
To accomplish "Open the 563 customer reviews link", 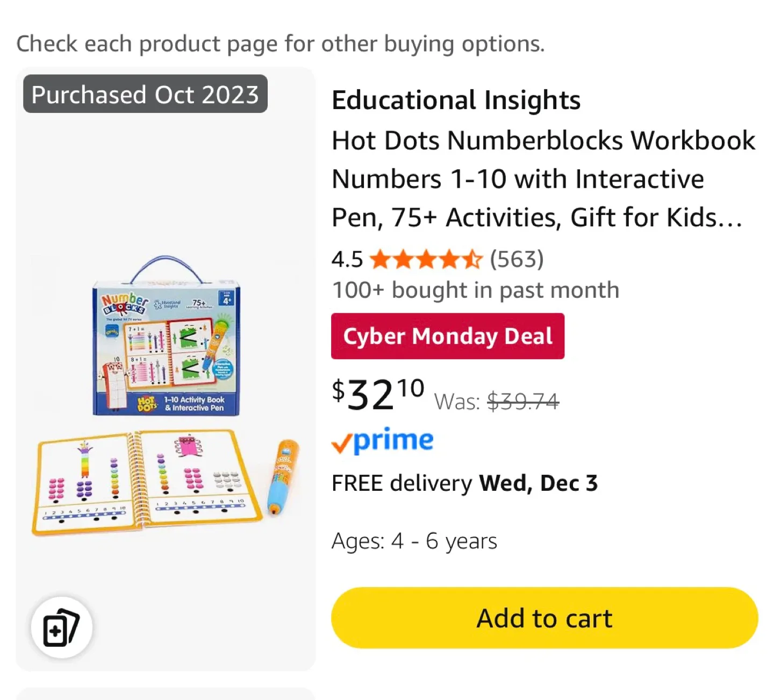I will pyautogui.click(x=516, y=259).
